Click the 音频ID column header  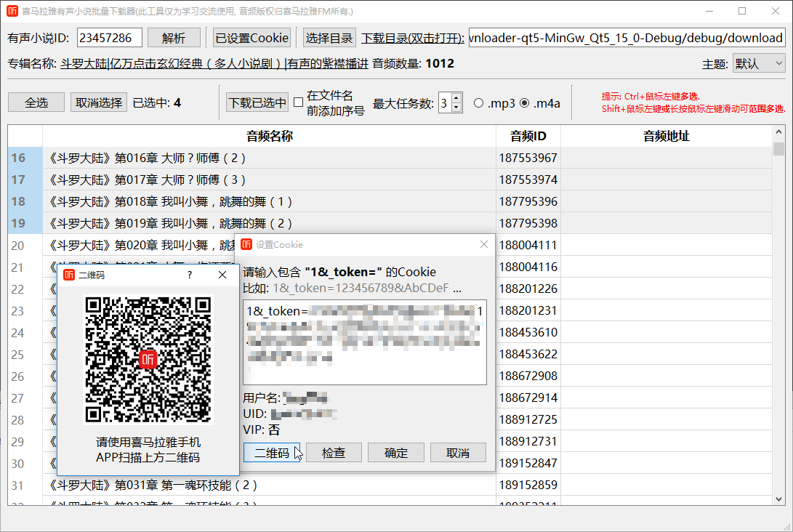[x=528, y=136]
